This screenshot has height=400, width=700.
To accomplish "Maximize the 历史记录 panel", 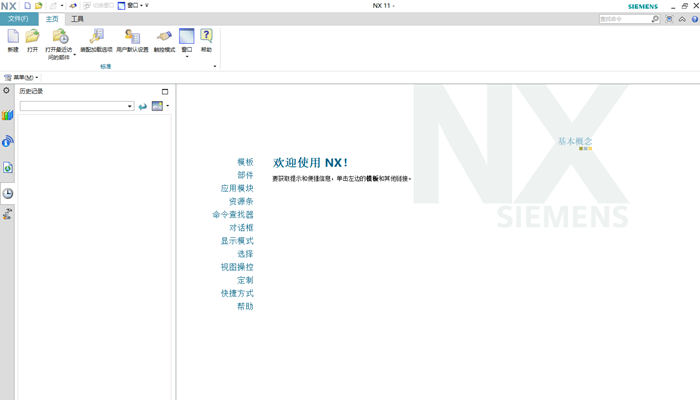I will tap(165, 91).
